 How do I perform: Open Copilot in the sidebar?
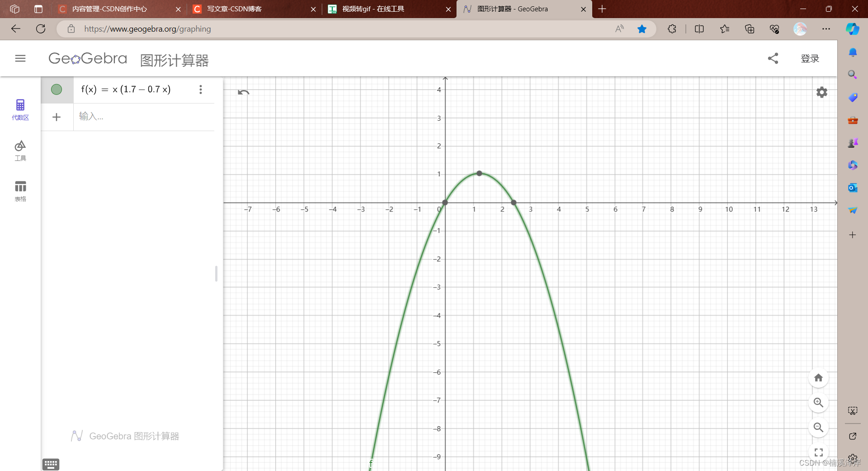[x=853, y=29]
